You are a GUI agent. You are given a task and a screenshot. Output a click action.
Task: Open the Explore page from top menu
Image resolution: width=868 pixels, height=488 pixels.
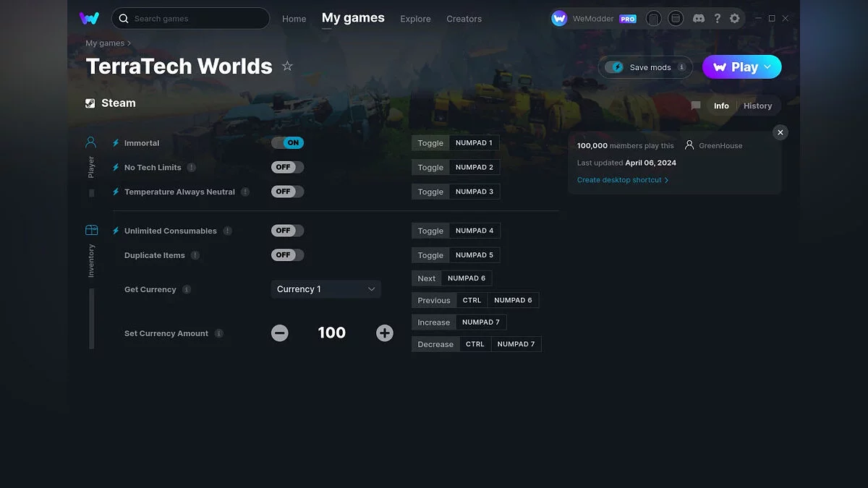tap(415, 19)
